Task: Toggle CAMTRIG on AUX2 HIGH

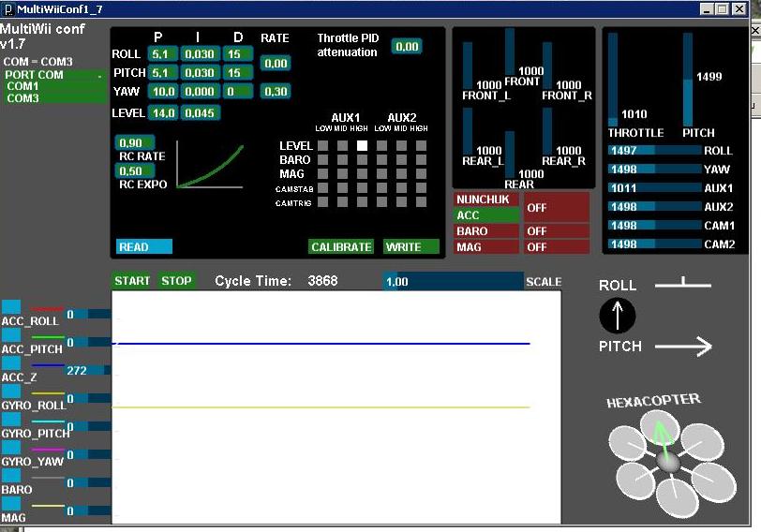Action: pyautogui.click(x=422, y=201)
